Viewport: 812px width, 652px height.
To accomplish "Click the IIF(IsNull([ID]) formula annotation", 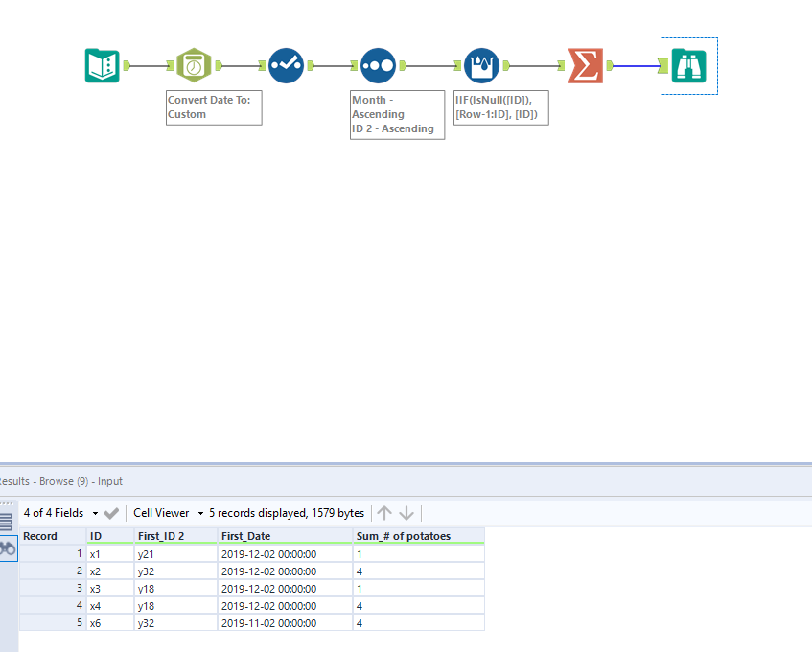I will 500,107.
